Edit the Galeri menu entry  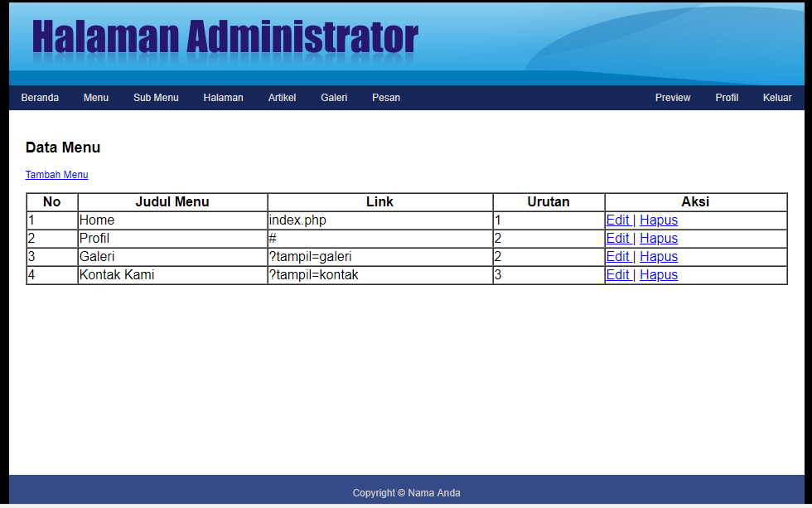618,257
